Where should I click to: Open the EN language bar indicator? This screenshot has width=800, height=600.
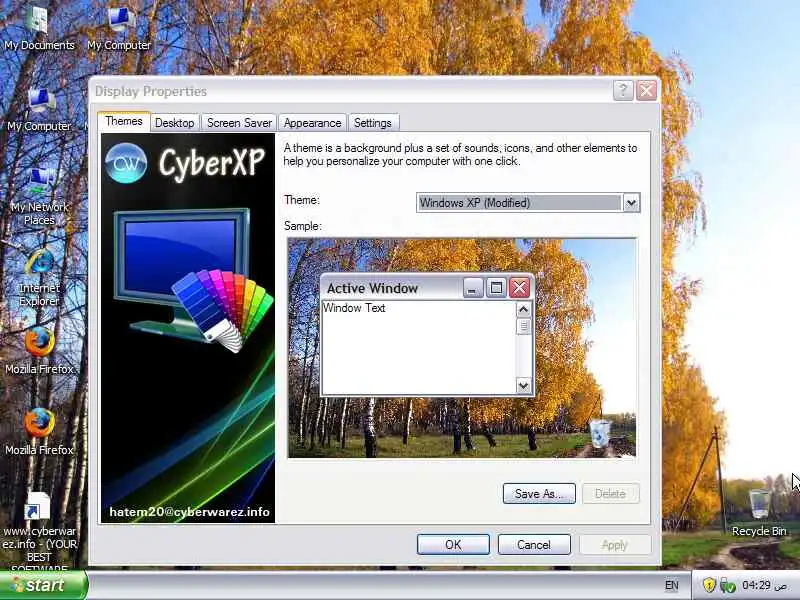[671, 585]
